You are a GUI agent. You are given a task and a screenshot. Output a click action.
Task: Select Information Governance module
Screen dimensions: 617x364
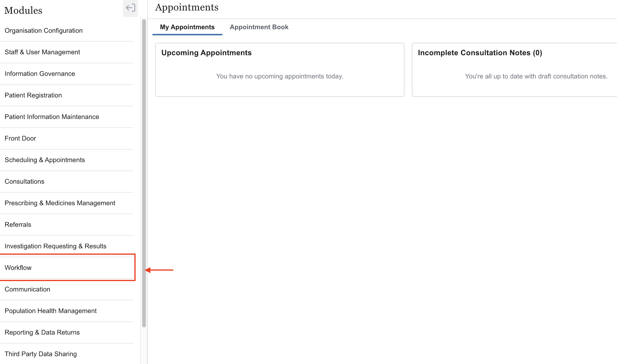tap(40, 74)
